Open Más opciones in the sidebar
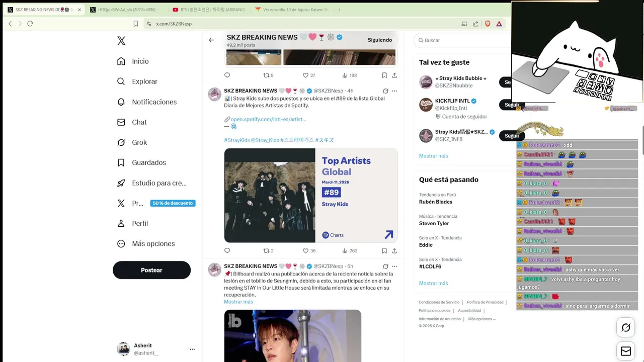Viewport: 644px width, 362px height. click(146, 244)
